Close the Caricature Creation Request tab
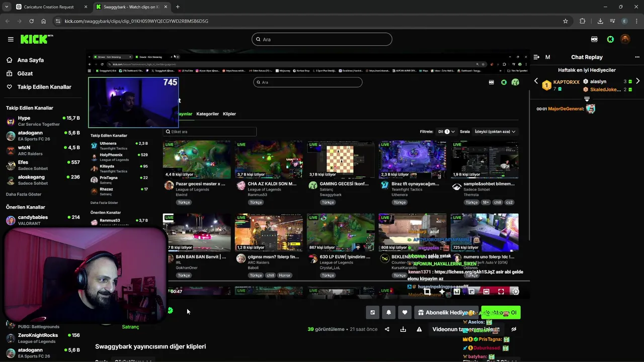Viewport: 644px width, 362px height. (x=86, y=7)
